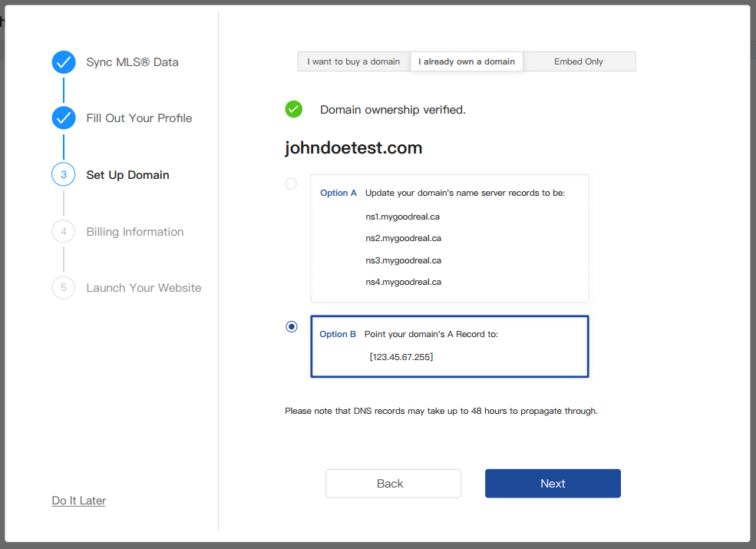Screen dimensions: 756x549
Task: Click the Billing Information step label
Action: pos(135,232)
